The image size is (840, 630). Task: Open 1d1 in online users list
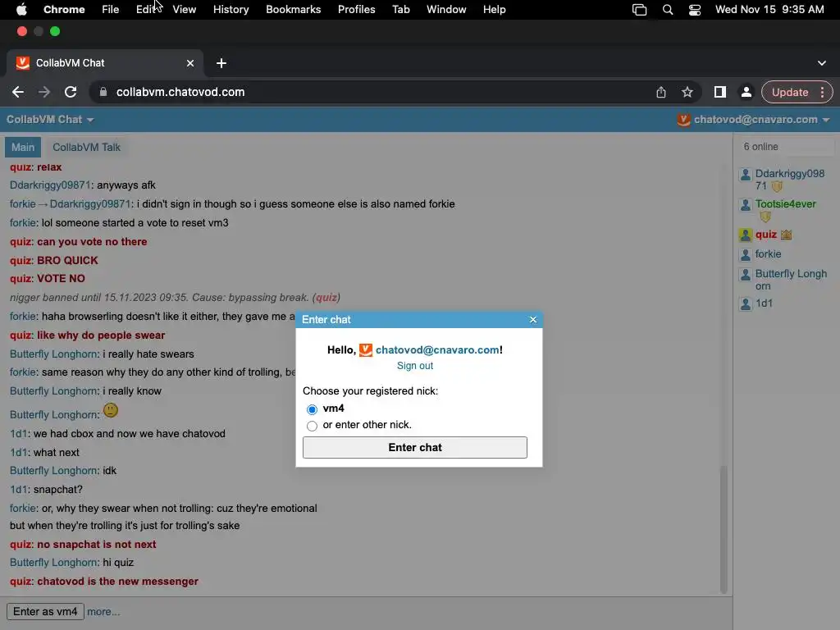pos(764,304)
